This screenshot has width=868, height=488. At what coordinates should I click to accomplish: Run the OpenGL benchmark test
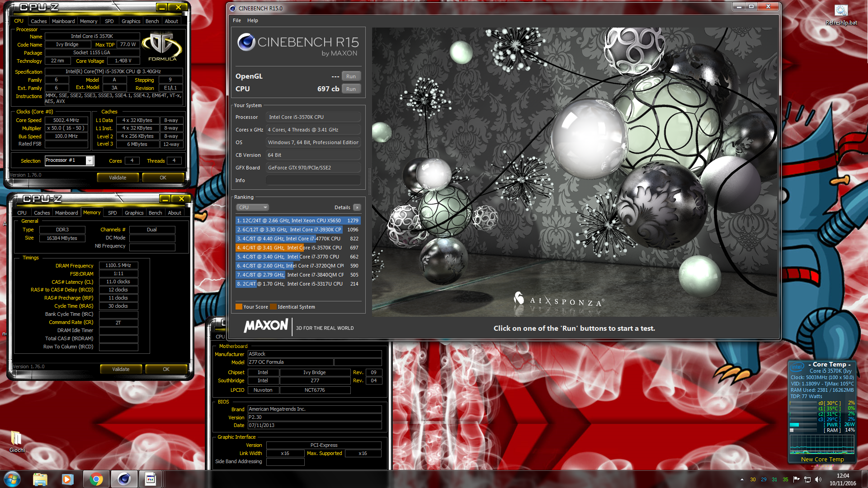tap(351, 76)
